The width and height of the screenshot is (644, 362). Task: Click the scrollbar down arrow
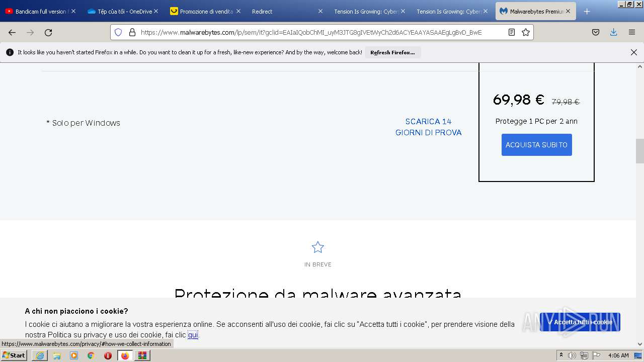640,344
